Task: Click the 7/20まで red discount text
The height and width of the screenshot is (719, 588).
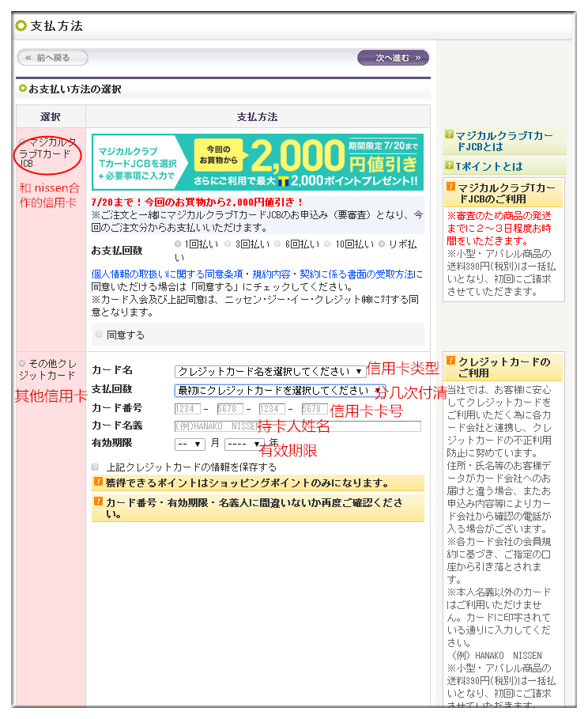Action: point(197,202)
